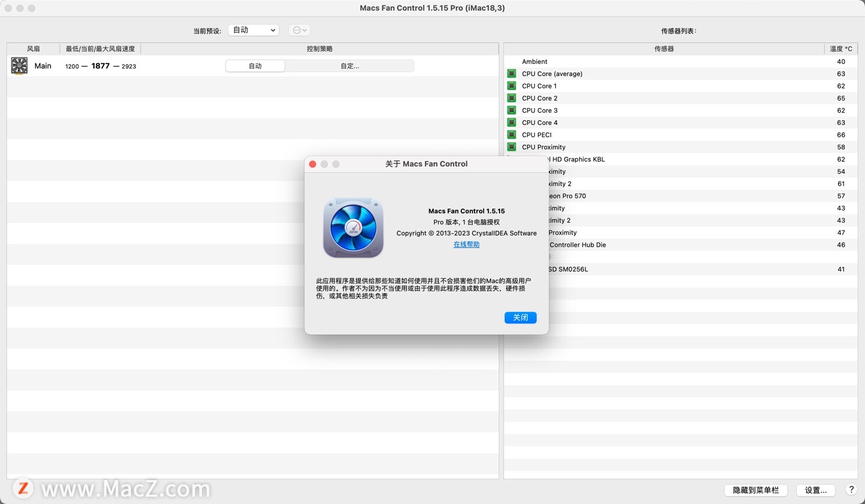Open 设置... preferences

[816, 491]
